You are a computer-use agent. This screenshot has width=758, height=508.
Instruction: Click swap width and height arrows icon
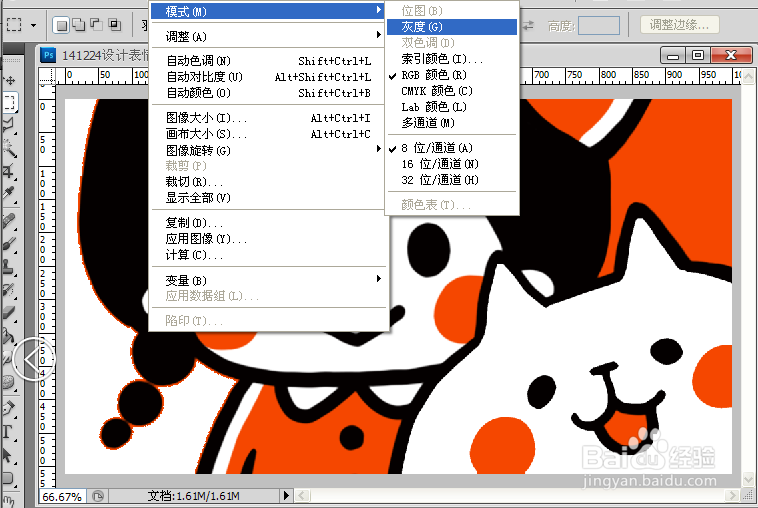(529, 25)
